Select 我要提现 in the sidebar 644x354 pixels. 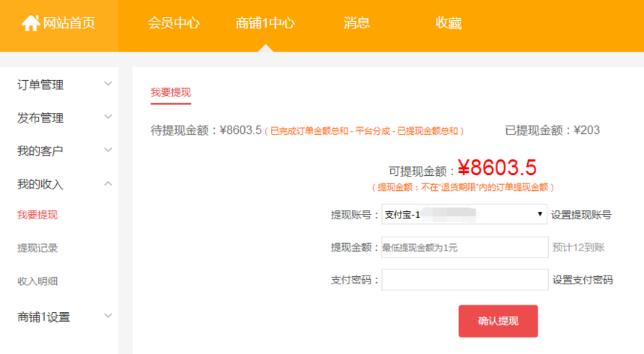click(37, 216)
